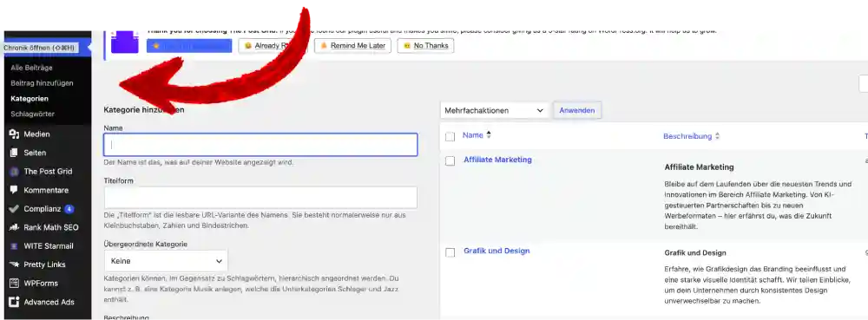Viewport: 868px width, 320px height.
Task: Tick the select-all checkbox in table header
Action: tap(450, 136)
